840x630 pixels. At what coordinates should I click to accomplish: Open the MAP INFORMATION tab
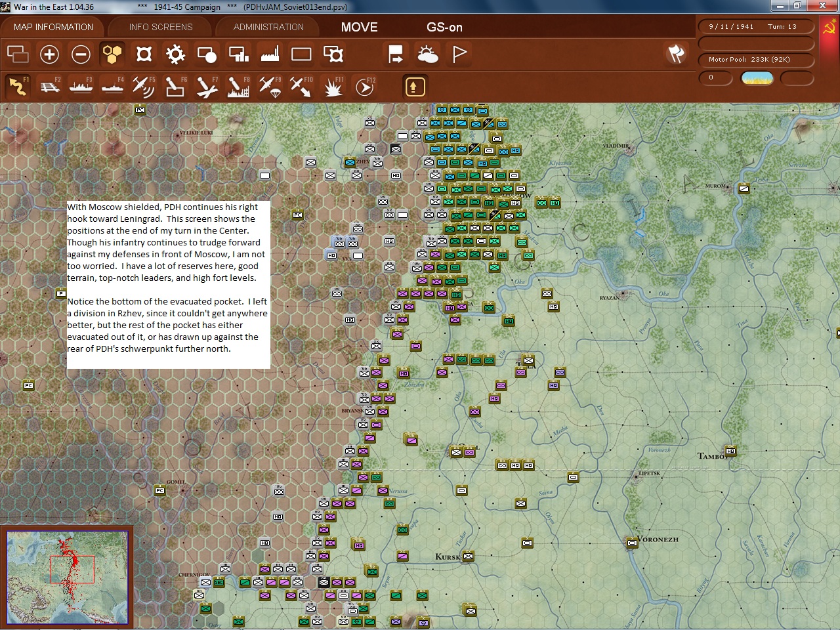(53, 27)
